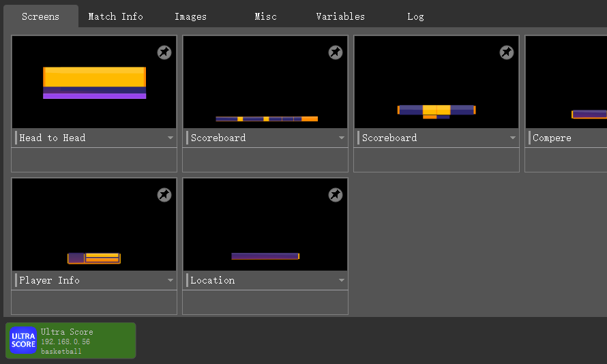Expand dropdown of Scoreboard beside Compere
The height and width of the screenshot is (364, 607).
click(513, 138)
